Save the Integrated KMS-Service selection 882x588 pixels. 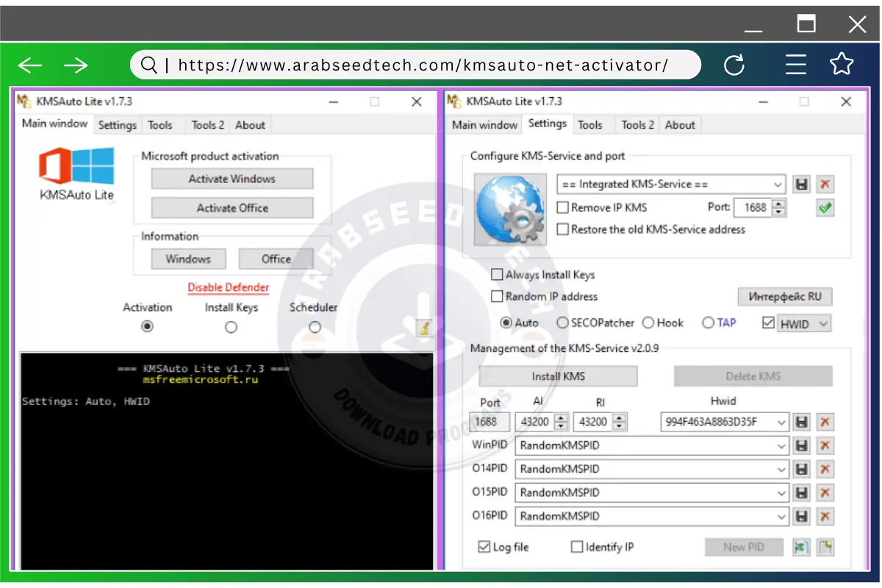pyautogui.click(x=801, y=184)
